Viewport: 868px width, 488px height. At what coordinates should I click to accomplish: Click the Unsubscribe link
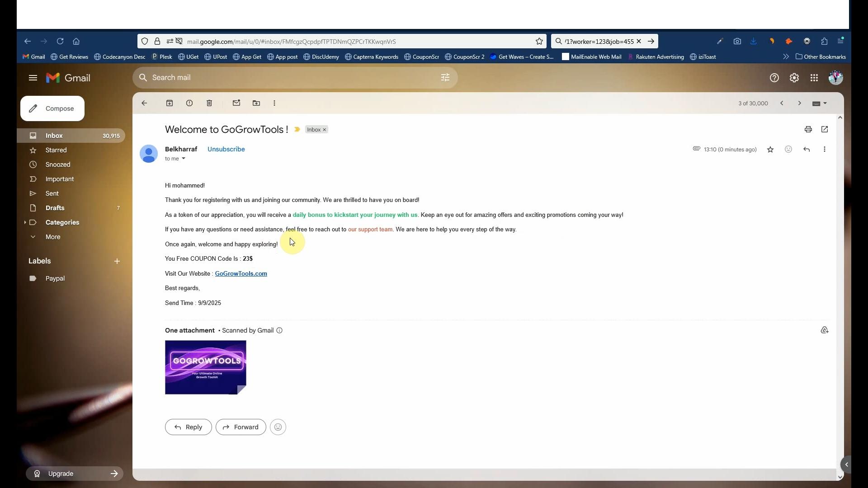pyautogui.click(x=226, y=149)
